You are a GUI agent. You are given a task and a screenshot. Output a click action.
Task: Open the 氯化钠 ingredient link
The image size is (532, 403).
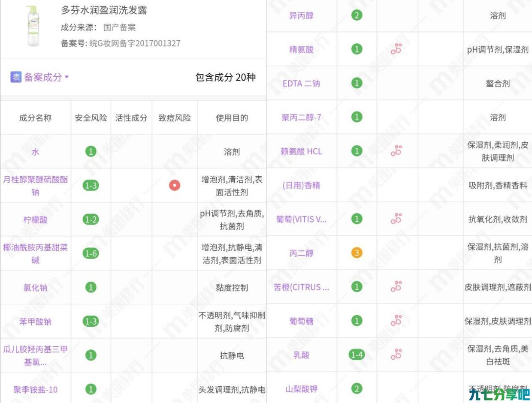click(35, 287)
